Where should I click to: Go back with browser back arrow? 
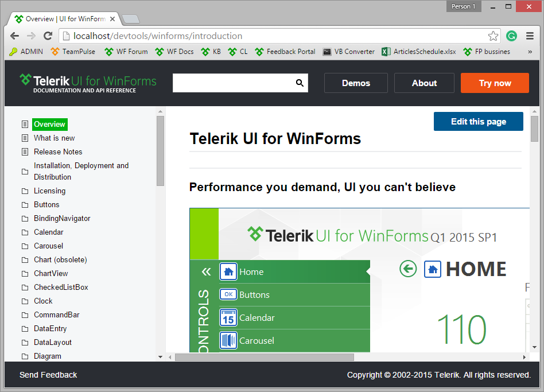[x=15, y=36]
